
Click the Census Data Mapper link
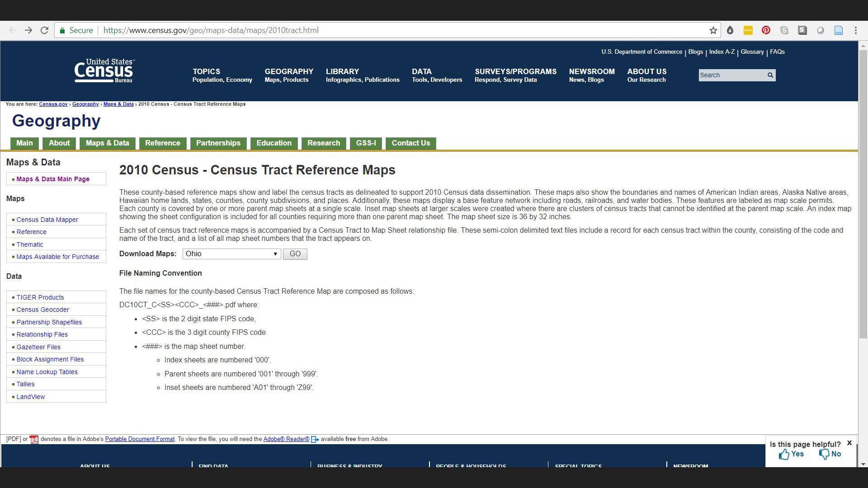47,220
